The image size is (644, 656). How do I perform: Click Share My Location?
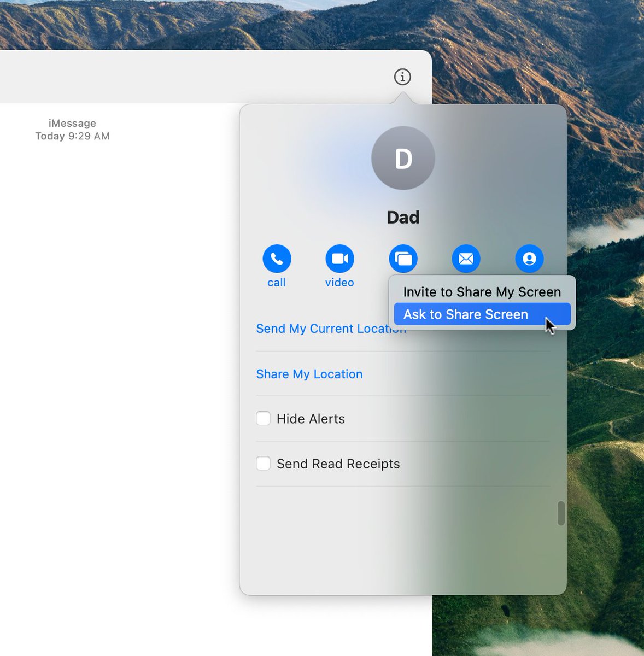[x=309, y=374]
